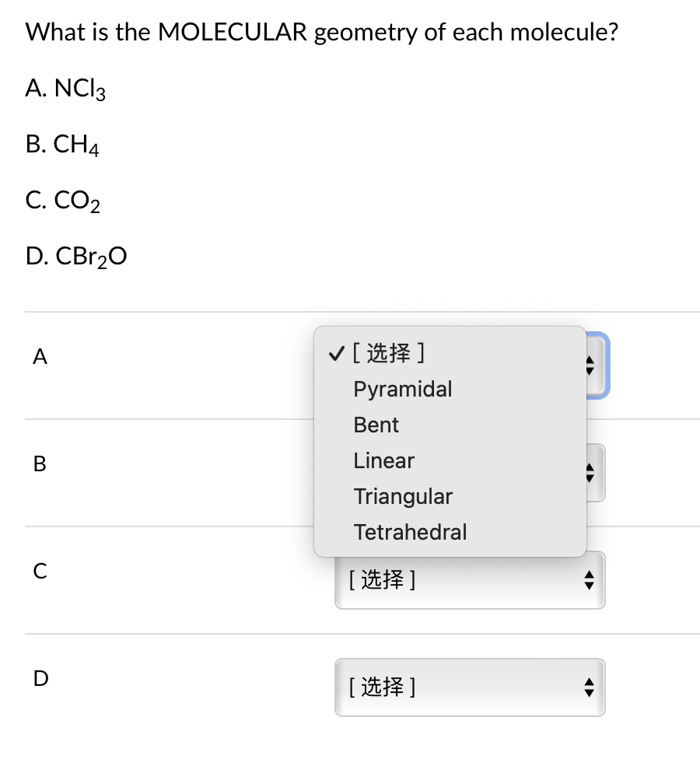Open the [选择] dropdown for row C

tap(470, 579)
